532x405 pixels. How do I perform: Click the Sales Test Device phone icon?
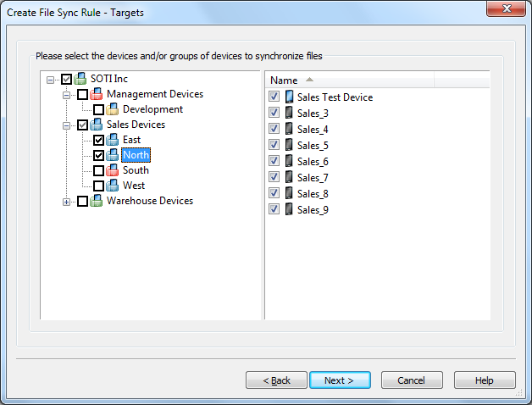(289, 97)
